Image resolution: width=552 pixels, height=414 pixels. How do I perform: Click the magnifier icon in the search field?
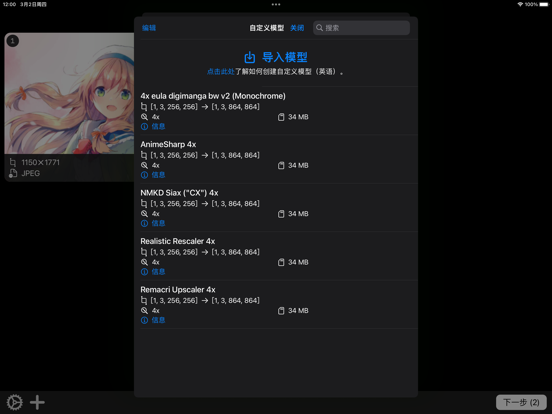coord(319,28)
